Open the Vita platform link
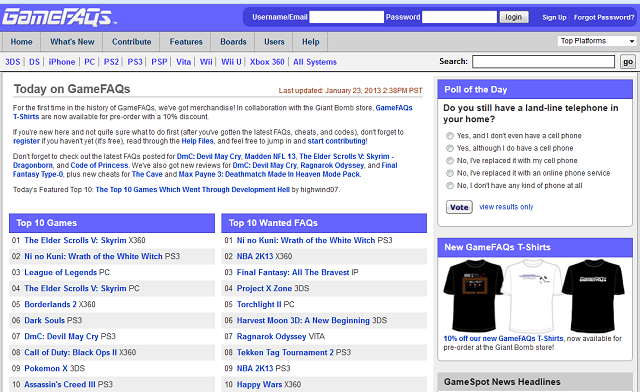 click(x=183, y=62)
